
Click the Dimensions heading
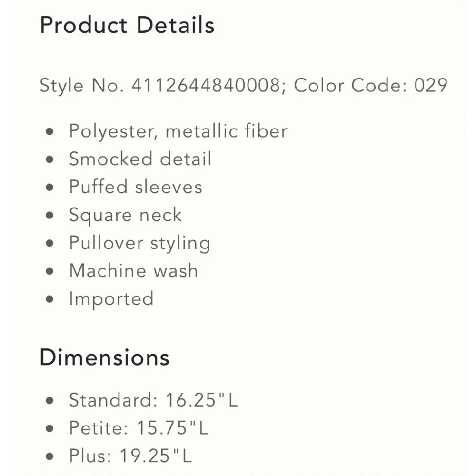[x=104, y=357]
